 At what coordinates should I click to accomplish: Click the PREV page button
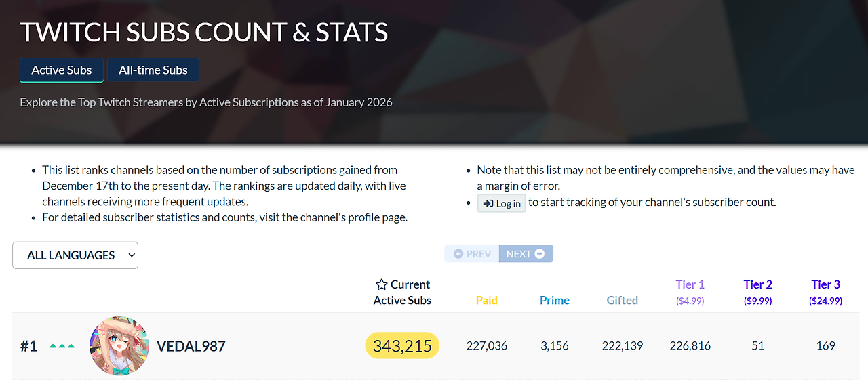pyautogui.click(x=472, y=254)
